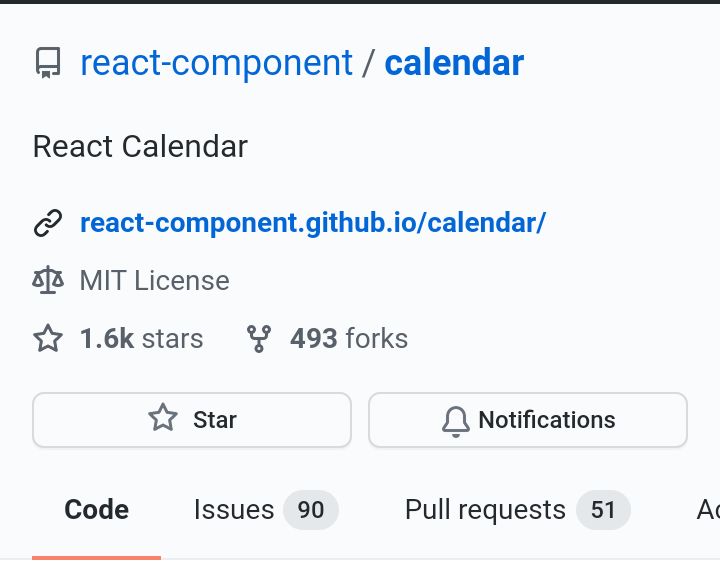This screenshot has height=570, width=720.
Task: Click the star icon inside Star button
Action: point(163,418)
